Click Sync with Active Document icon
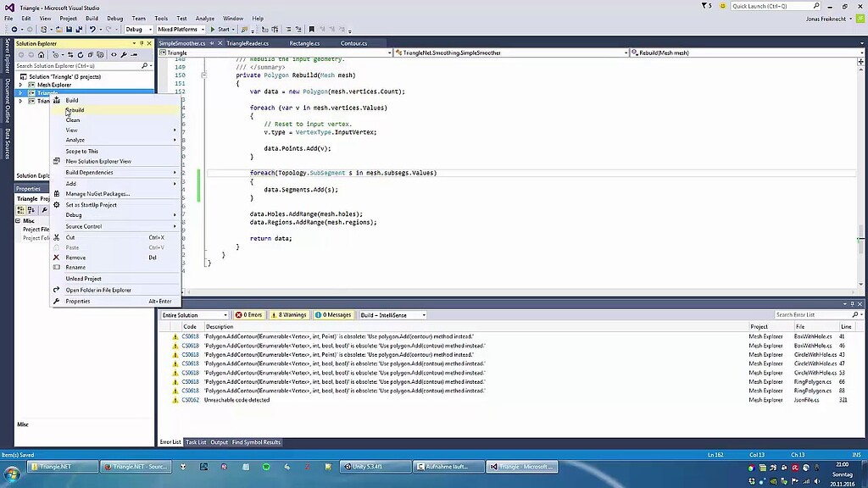 70,55
